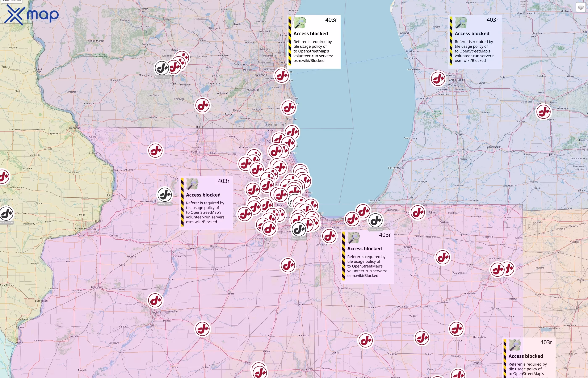This screenshot has height=378, width=588.
Task: Click the Dubuque city label
Action: pos(75,128)
